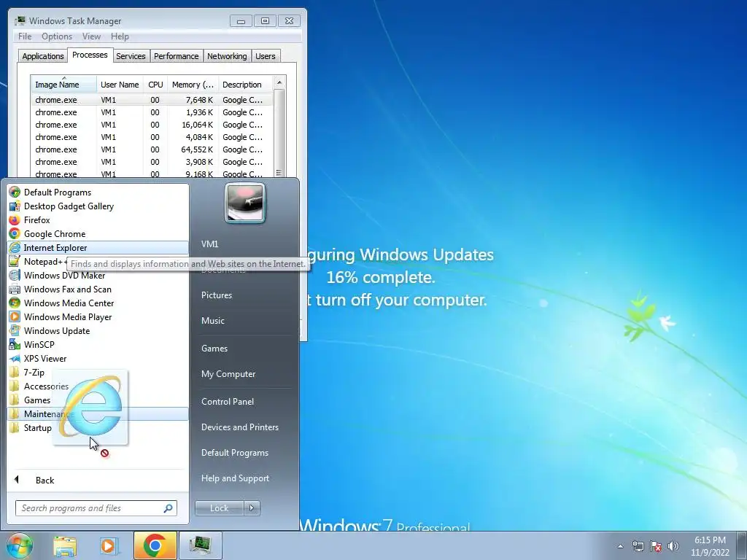The image size is (747, 560).
Task: Click the volume speaker tray icon
Action: pyautogui.click(x=673, y=546)
